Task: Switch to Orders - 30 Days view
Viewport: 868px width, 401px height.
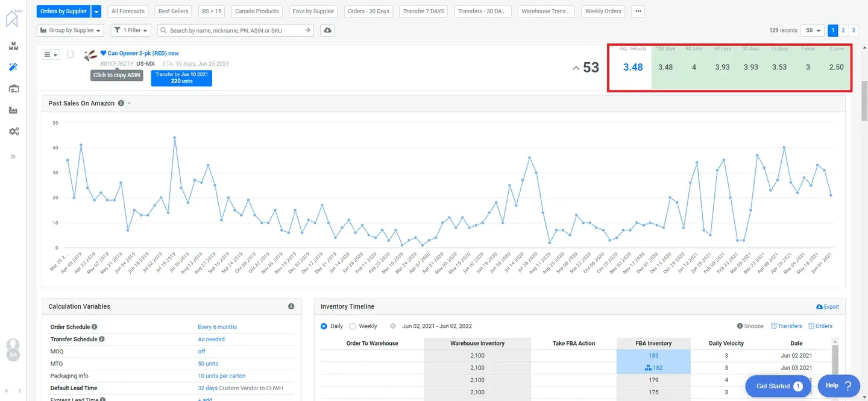Action: 369,11
